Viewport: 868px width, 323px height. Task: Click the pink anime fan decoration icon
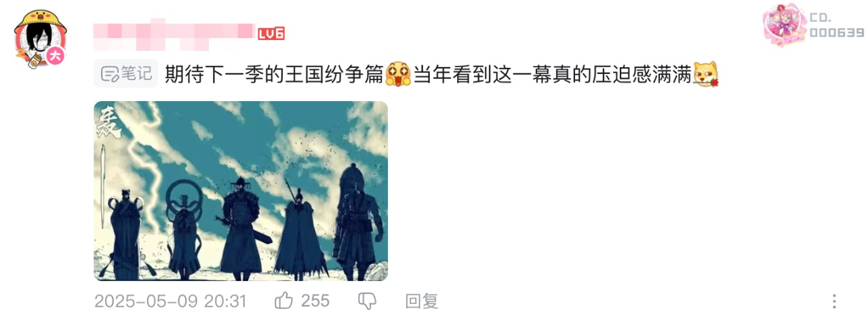click(784, 26)
